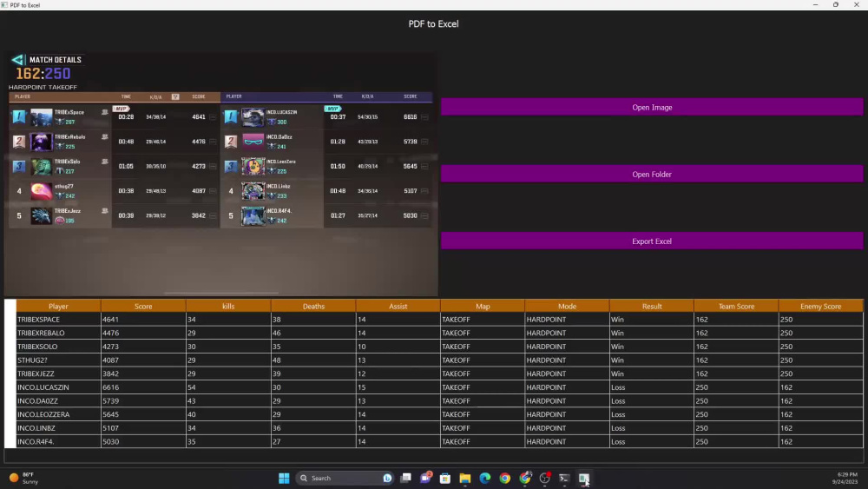Select the TRIBEXJEZZ player cell
868x489 pixels.
click(58, 373)
